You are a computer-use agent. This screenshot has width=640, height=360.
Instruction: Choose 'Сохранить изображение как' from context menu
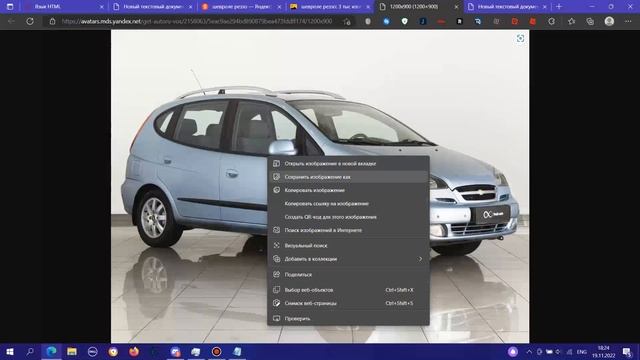[x=348, y=177]
